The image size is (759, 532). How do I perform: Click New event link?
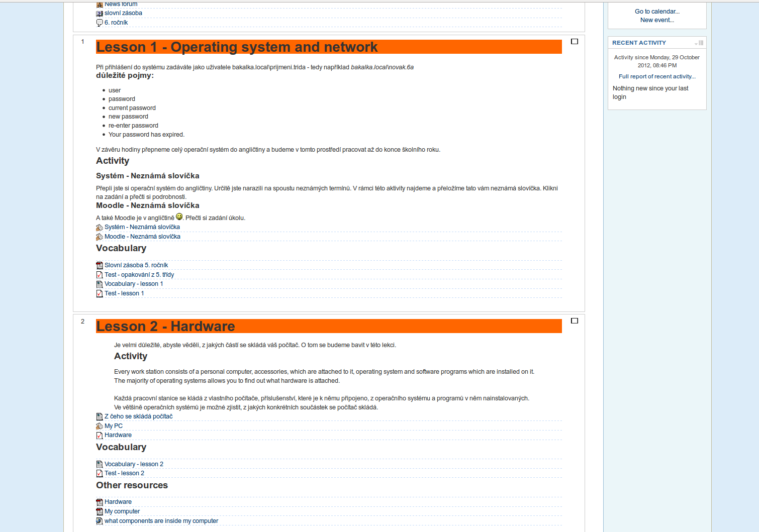coord(657,21)
